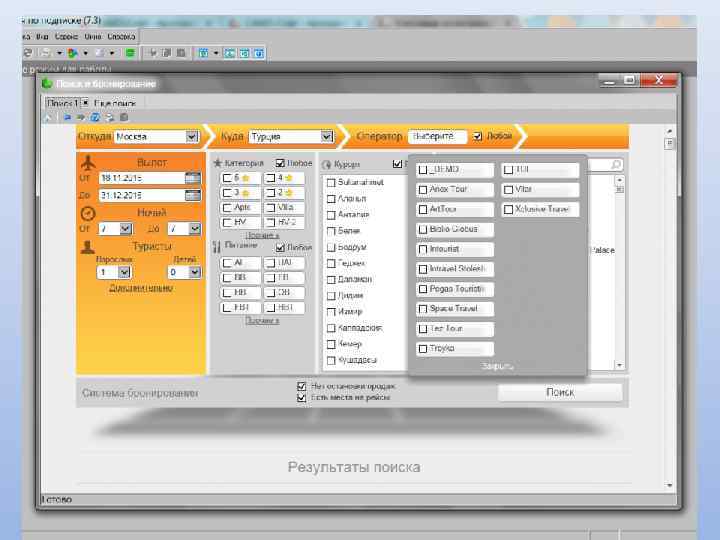Open the Взрослых count dropdown

click(124, 272)
